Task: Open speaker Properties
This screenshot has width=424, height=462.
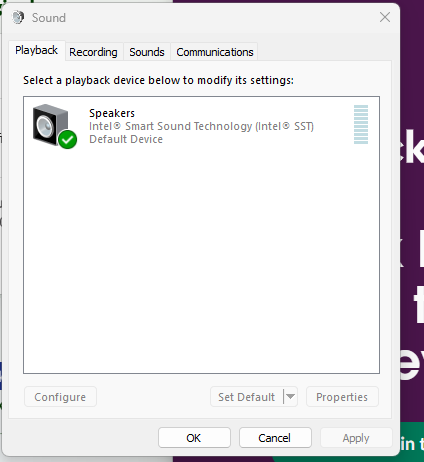Action: coord(342,397)
